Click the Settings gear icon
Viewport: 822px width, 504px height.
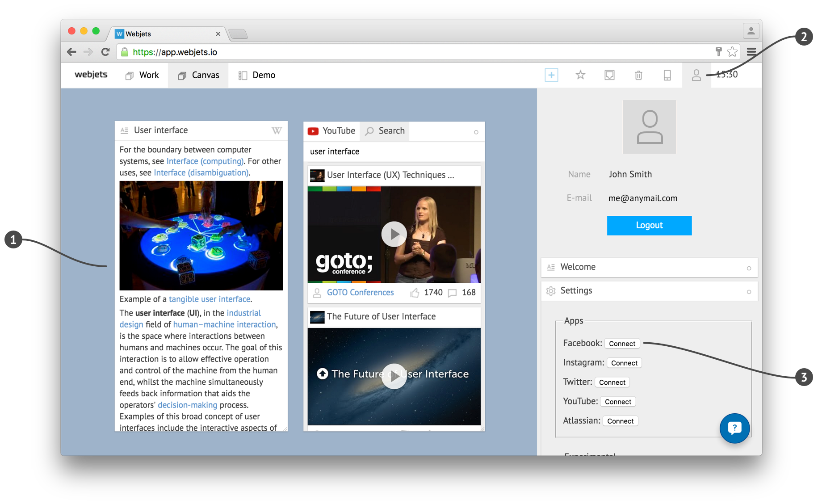(551, 291)
